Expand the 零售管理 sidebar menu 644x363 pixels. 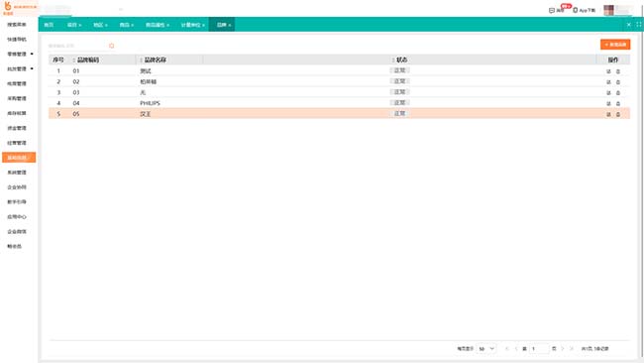pyautogui.click(x=19, y=54)
